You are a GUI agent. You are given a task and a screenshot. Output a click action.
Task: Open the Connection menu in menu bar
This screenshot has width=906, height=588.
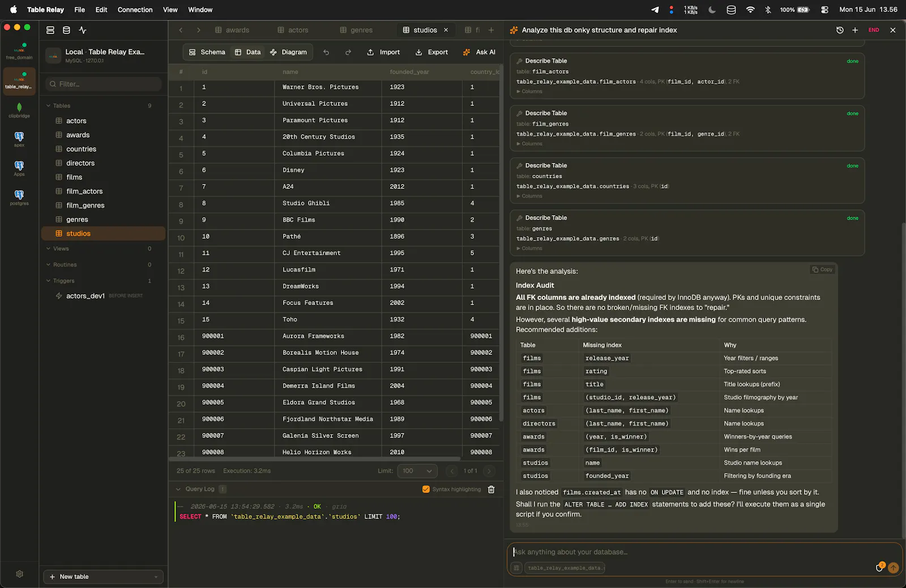(x=135, y=10)
